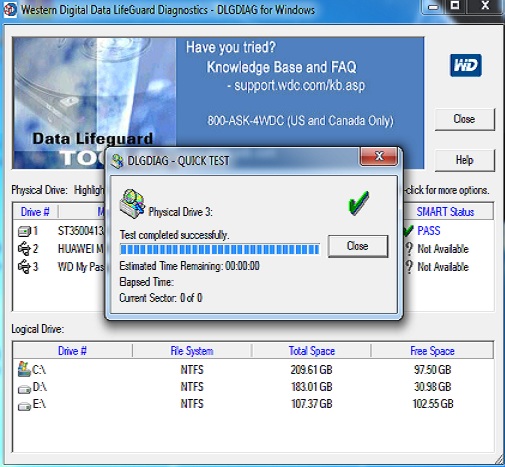Click the Free Space column header
Screen dimensions: 505x467
point(432,351)
